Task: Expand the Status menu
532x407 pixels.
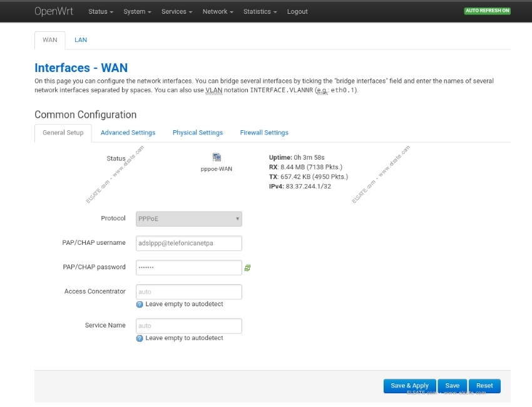Action: click(101, 11)
